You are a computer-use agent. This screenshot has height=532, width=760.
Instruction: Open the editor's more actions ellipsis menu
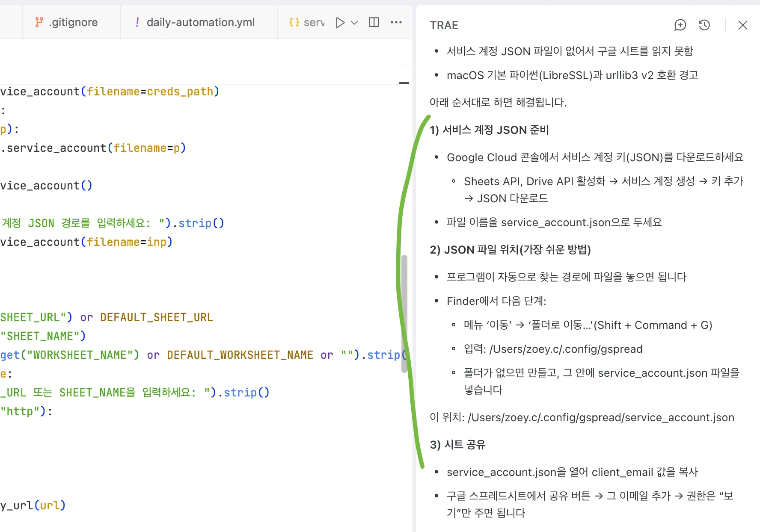point(396,22)
